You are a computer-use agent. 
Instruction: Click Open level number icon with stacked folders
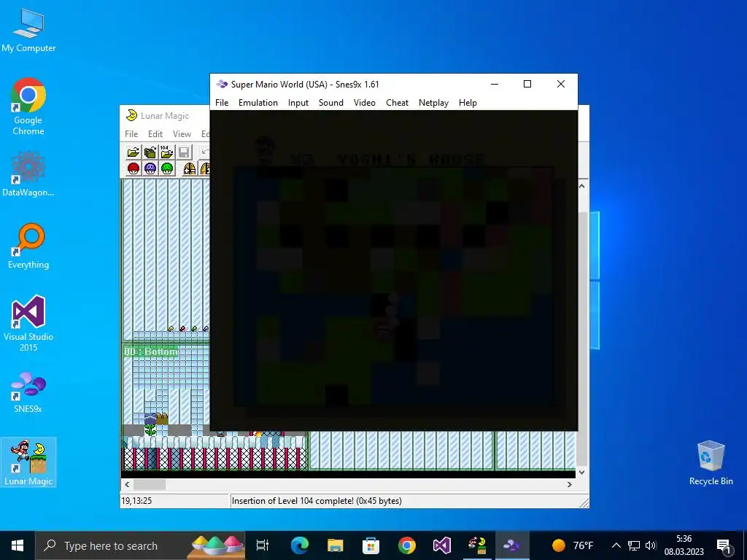(150, 152)
